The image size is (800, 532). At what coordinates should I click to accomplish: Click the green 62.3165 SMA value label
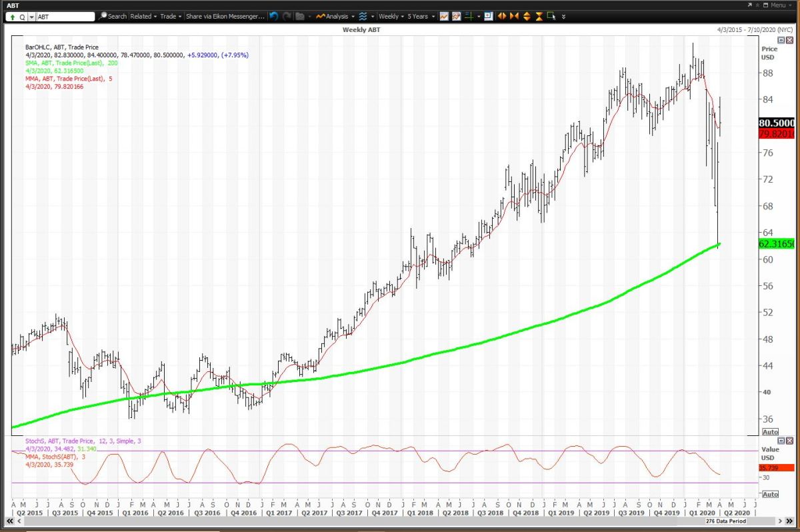tap(777, 245)
